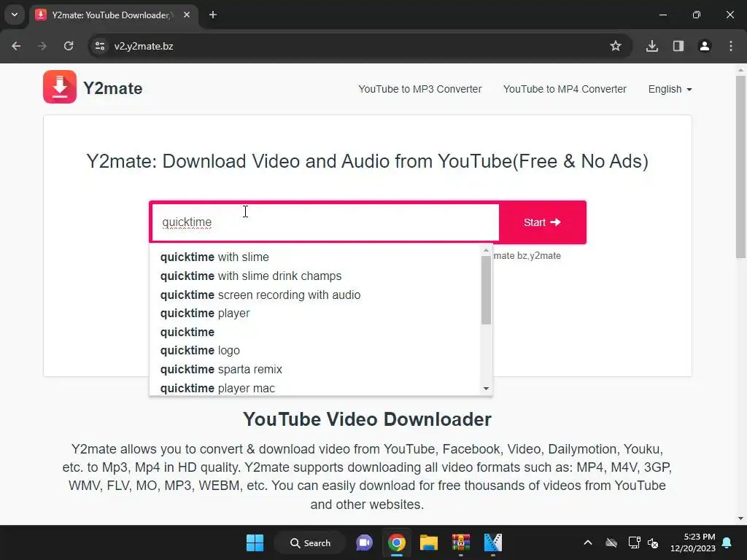Open the Windows Start menu icon
This screenshot has height=560, width=747.
(x=255, y=542)
